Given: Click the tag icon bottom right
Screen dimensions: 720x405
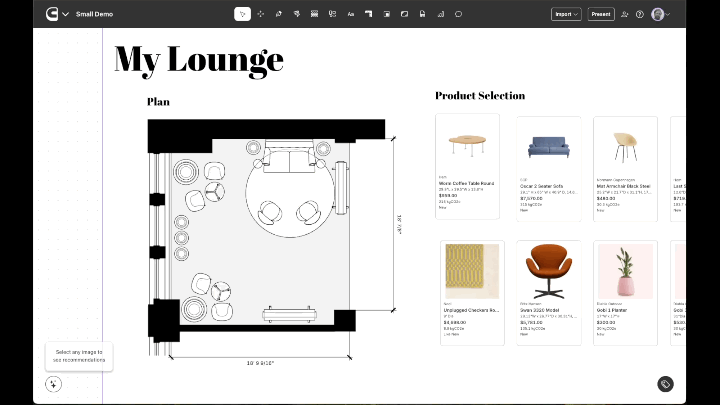Looking at the screenshot, I should (665, 384).
